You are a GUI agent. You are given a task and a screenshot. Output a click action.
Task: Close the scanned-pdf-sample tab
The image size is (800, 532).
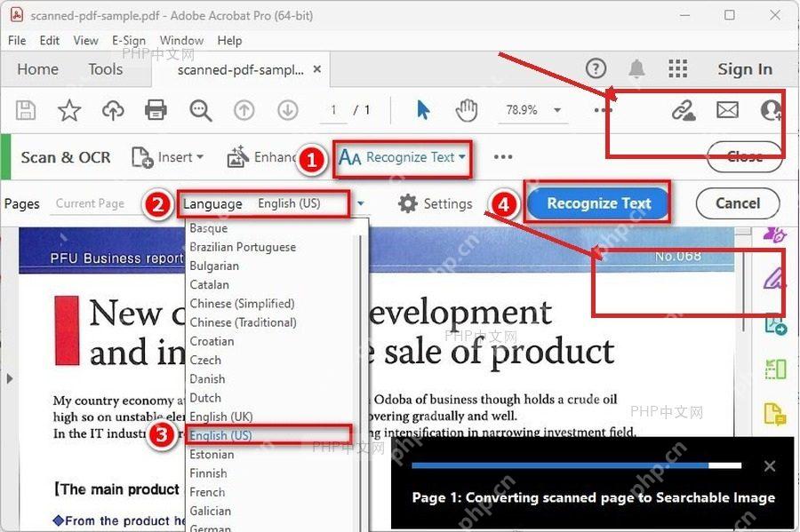[x=316, y=68]
